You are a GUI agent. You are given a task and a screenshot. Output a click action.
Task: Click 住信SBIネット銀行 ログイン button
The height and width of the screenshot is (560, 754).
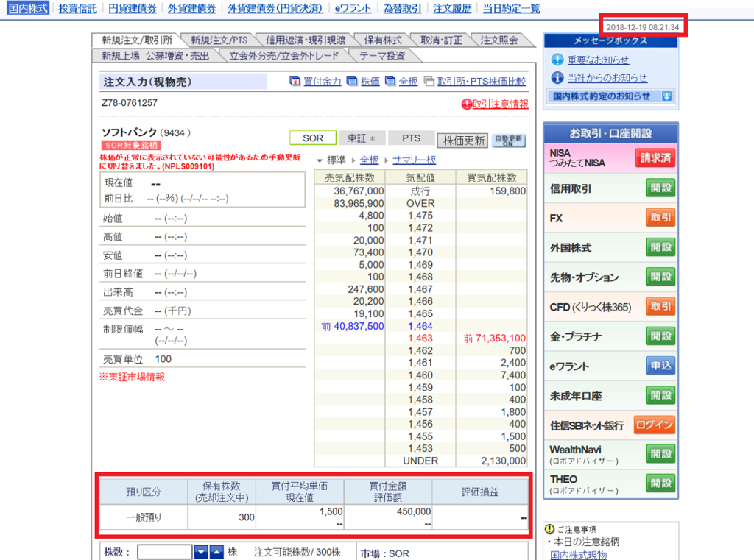pyautogui.click(x=655, y=425)
